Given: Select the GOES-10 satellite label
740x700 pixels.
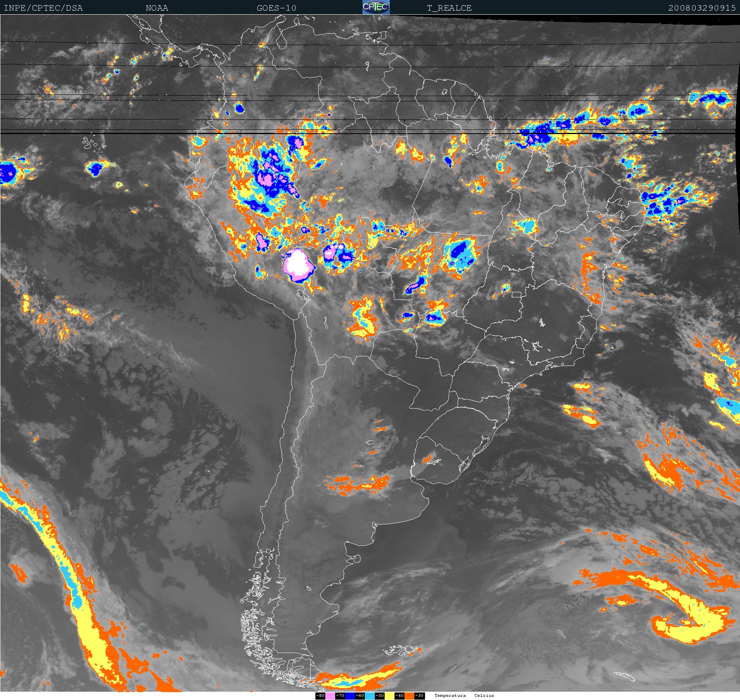Looking at the screenshot, I should tap(276, 8).
